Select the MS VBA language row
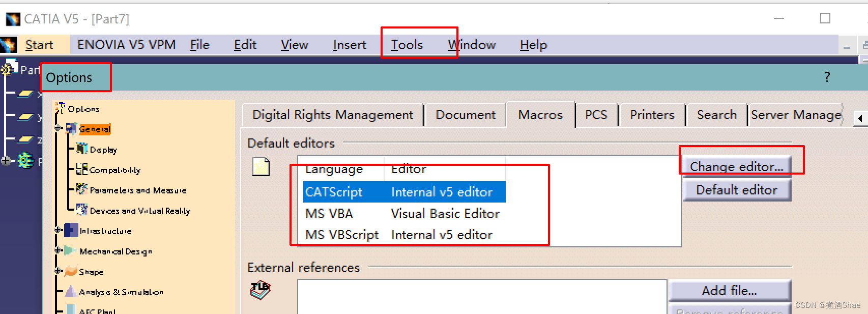 (x=404, y=213)
